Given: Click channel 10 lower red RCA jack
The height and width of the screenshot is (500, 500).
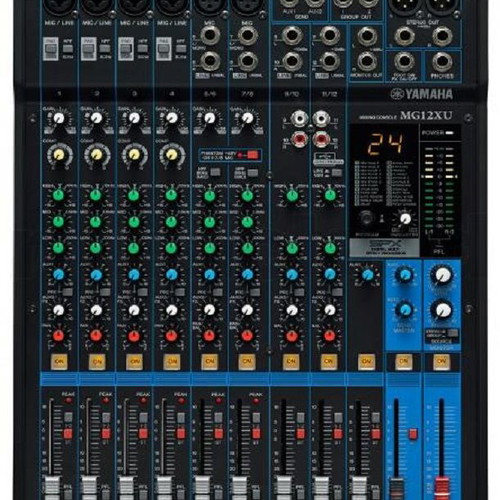Looking at the screenshot, I should pyautogui.click(x=299, y=139).
